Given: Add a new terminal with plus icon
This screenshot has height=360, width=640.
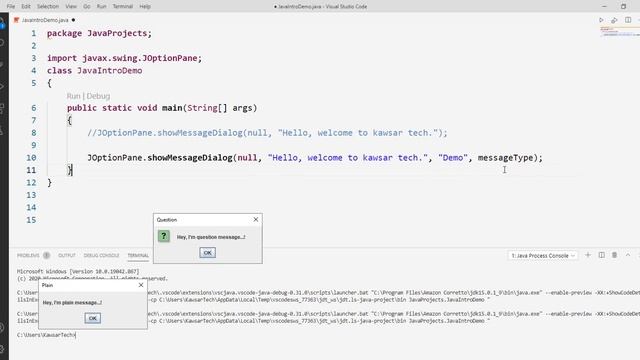Looking at the screenshot, I should click(588, 255).
